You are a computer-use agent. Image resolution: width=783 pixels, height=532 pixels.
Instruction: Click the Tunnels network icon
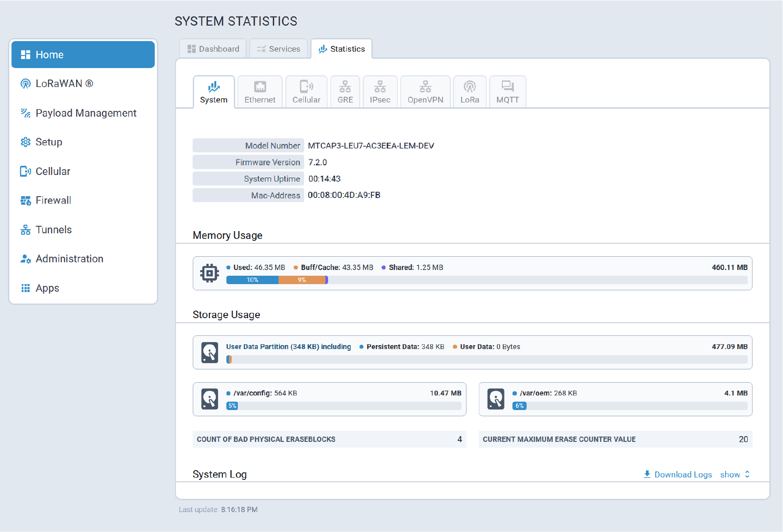click(x=26, y=230)
